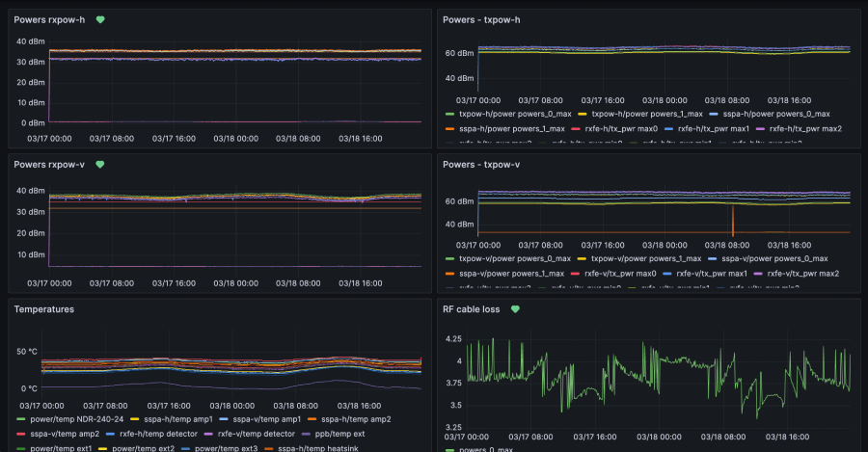Toggle txpow-h/power powers_0_max legend series
Image resolution: width=868 pixels, height=452 pixels.
coord(515,114)
